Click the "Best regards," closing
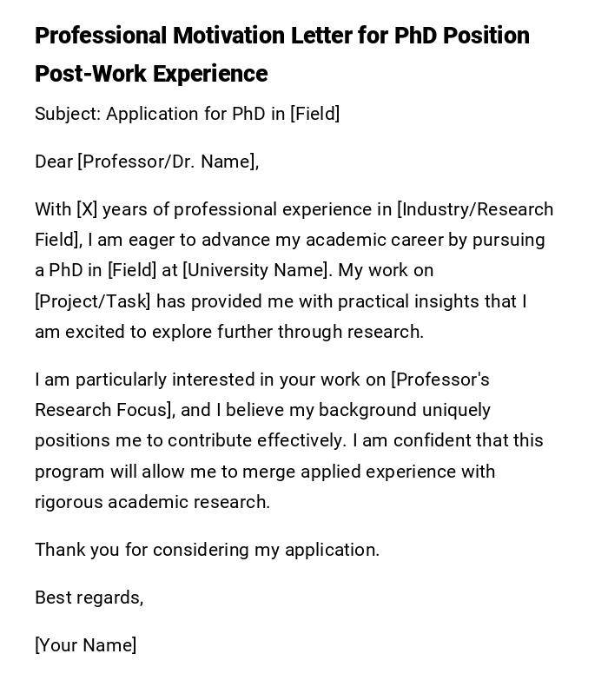This screenshot has height=700, width=608. 89,598
